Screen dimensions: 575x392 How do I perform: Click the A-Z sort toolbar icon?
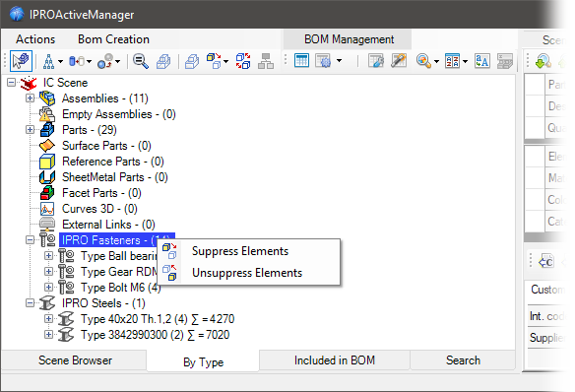click(x=452, y=61)
